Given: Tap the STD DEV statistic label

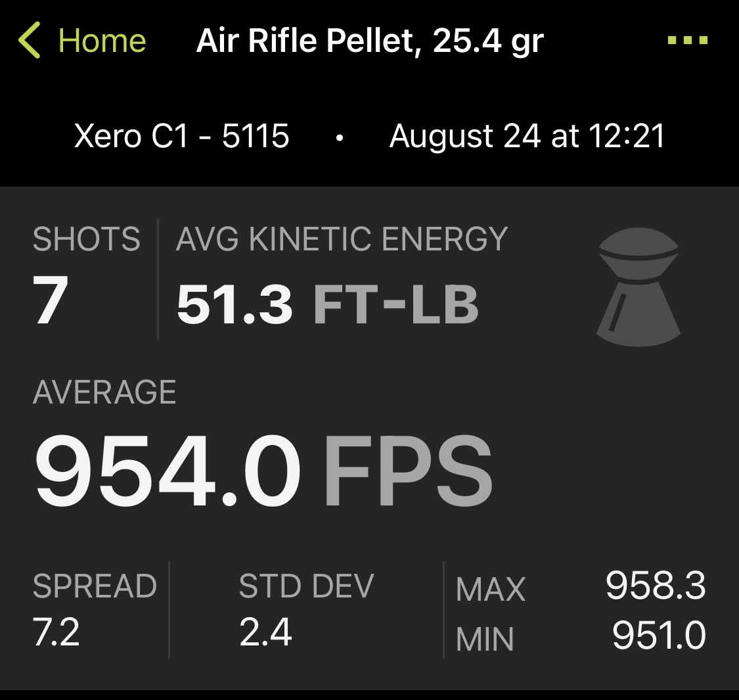Looking at the screenshot, I should 306,586.
